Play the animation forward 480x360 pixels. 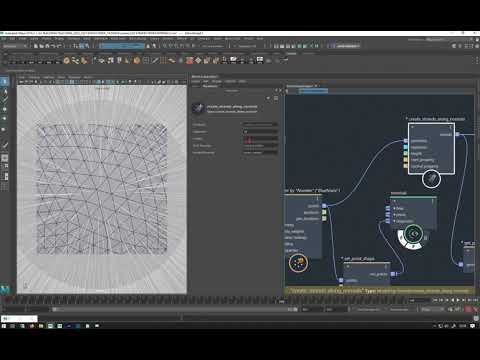pyautogui.click(x=458, y=300)
